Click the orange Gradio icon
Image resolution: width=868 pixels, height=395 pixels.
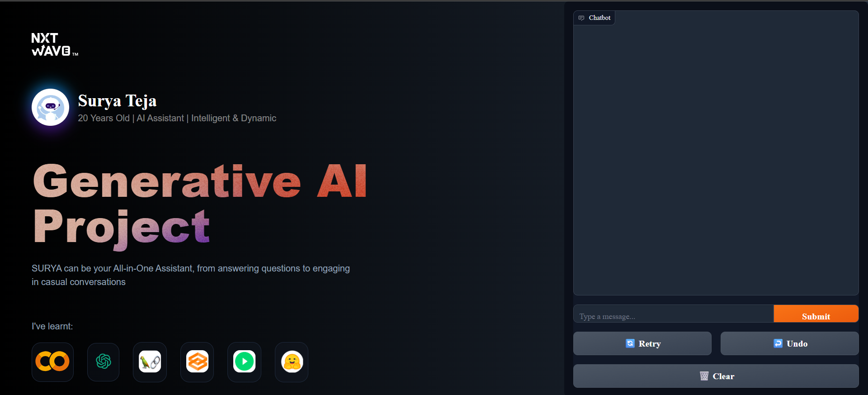pos(197,362)
